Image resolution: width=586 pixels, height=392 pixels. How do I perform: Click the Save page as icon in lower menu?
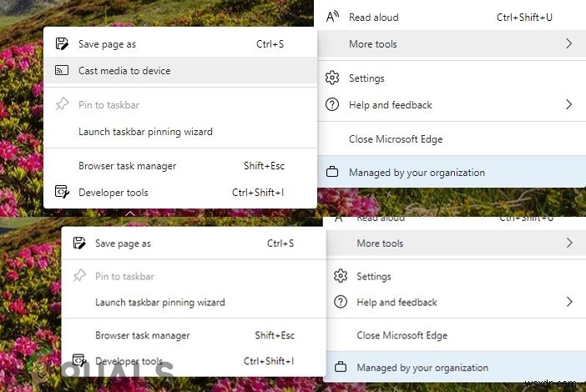click(x=78, y=243)
